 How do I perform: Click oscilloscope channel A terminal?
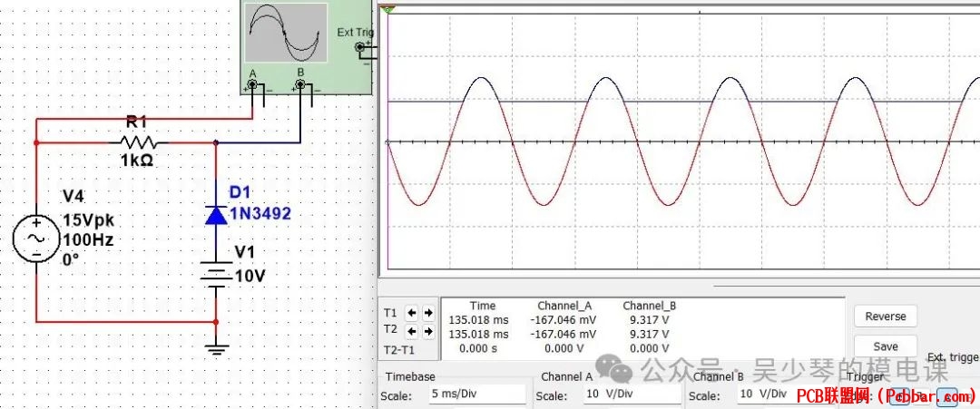(x=252, y=85)
